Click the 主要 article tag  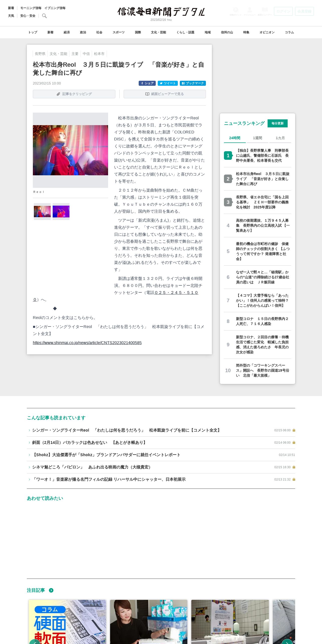[x=75, y=54]
